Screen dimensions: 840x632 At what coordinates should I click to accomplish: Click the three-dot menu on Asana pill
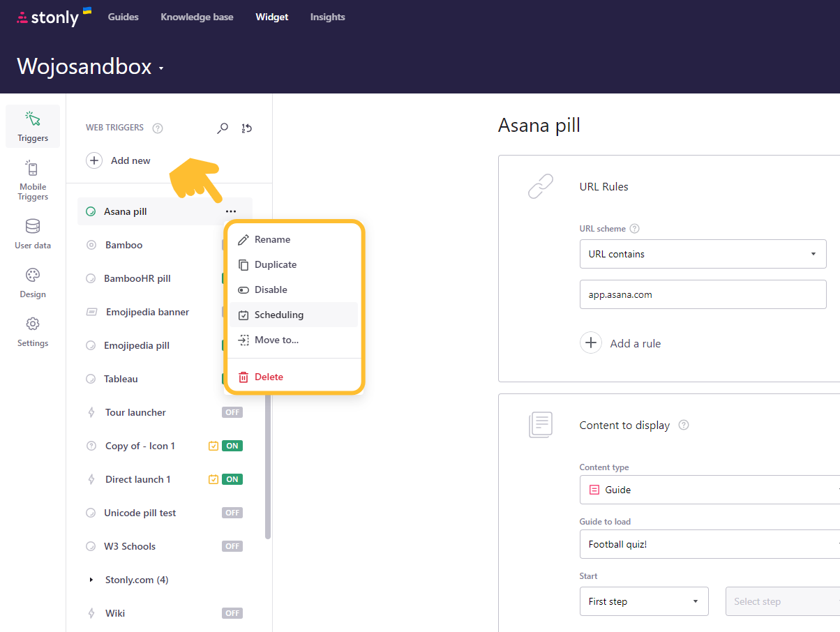pos(230,211)
